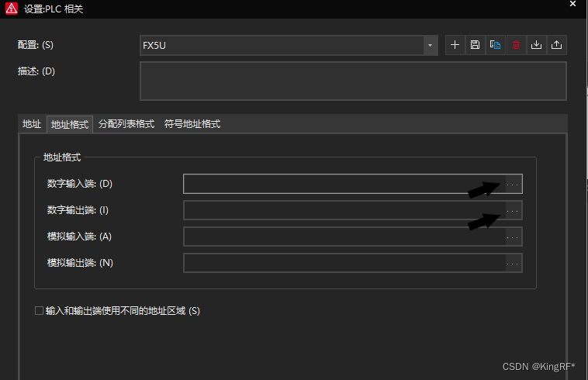Image resolution: width=588 pixels, height=380 pixels.
Task: Enable 输入和输出端使用不同的地址区域 checkbox
Action: [40, 311]
